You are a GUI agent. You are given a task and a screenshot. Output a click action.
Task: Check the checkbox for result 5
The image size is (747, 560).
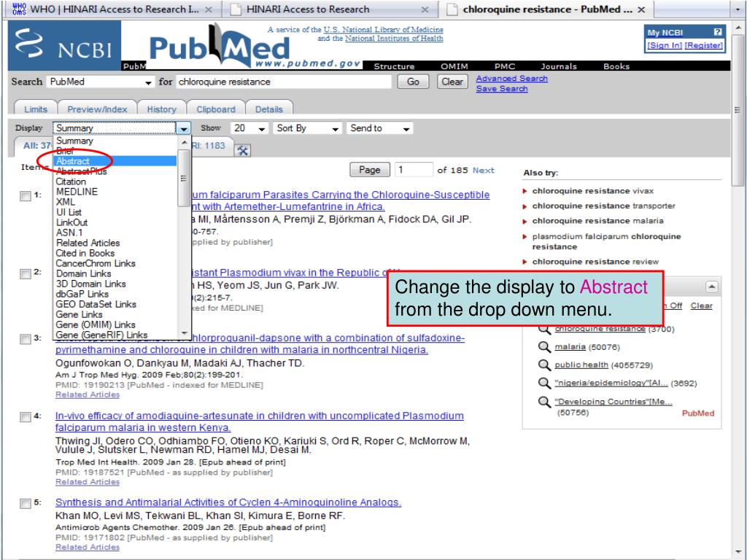coord(26,503)
